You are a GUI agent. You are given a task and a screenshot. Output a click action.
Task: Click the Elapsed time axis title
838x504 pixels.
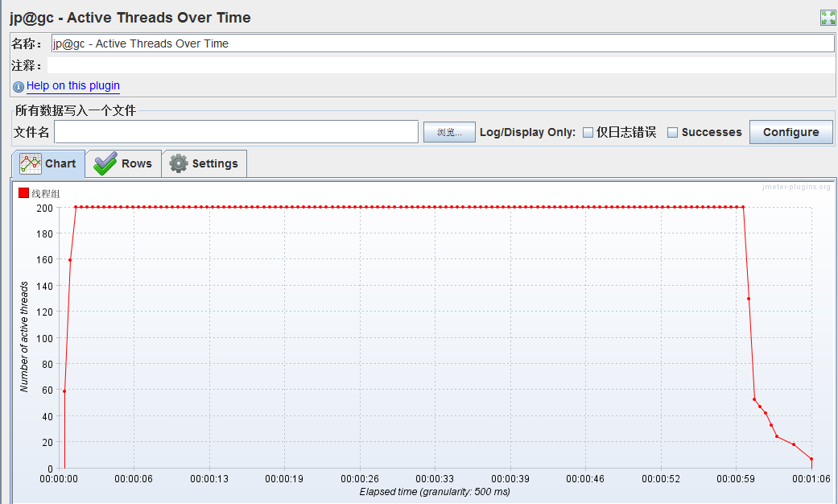(x=435, y=492)
